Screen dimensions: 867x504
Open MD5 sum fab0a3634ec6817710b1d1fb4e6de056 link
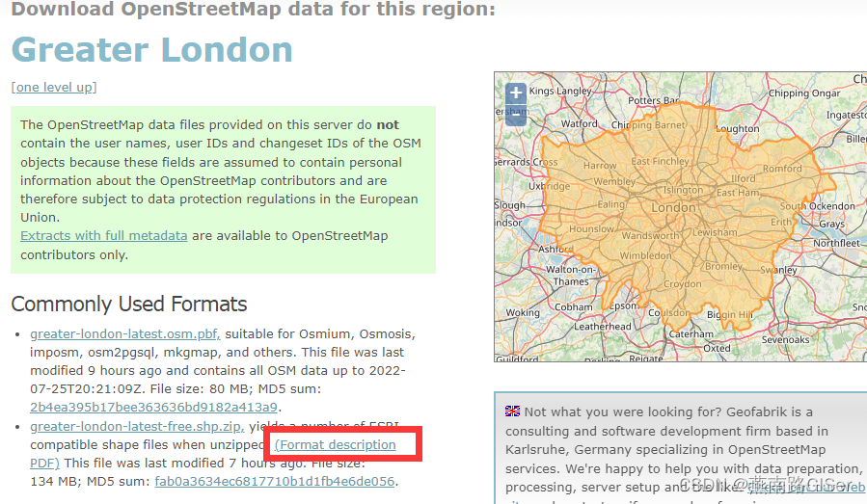tap(275, 481)
